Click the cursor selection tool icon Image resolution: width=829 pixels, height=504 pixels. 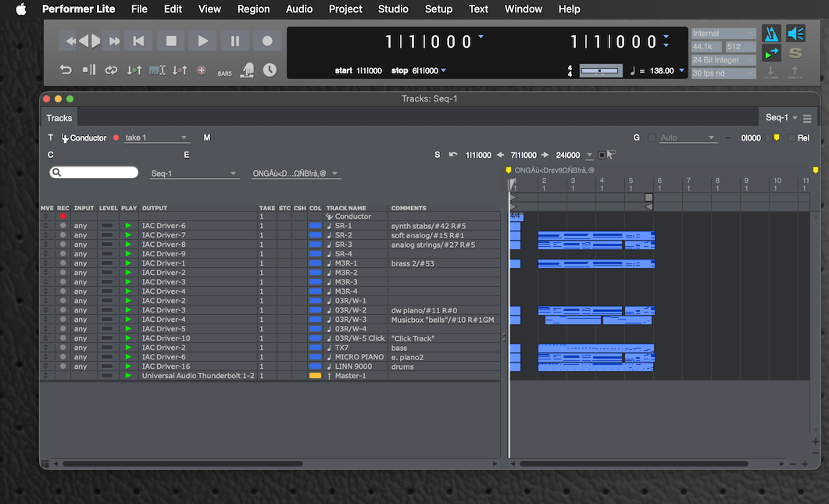(x=611, y=155)
